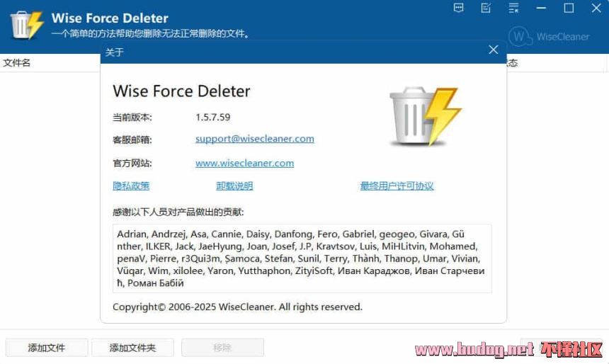609x364 pixels.
Task: Click inside the contributors credits text box
Action: [302, 258]
